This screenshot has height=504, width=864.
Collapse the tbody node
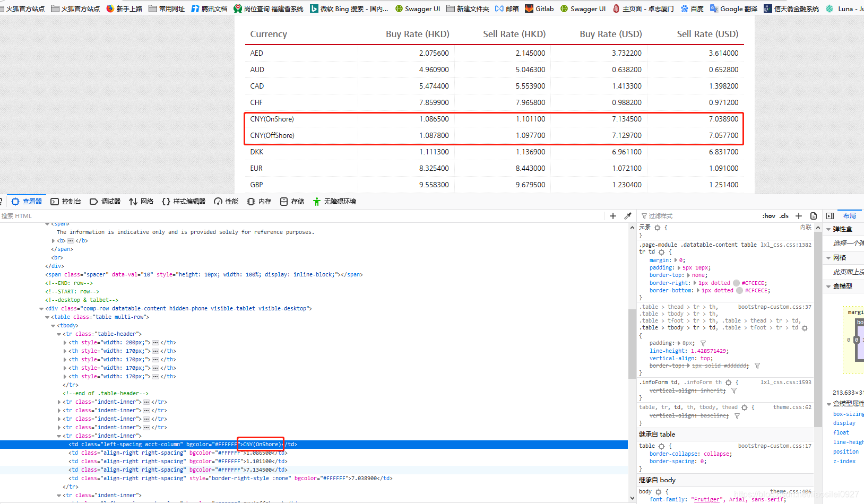click(x=53, y=326)
